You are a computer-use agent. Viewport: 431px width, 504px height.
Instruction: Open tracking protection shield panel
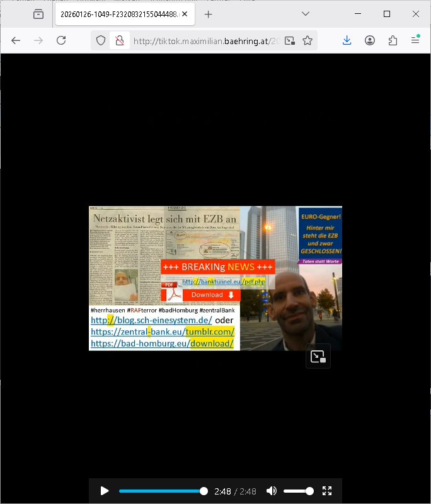(x=101, y=41)
